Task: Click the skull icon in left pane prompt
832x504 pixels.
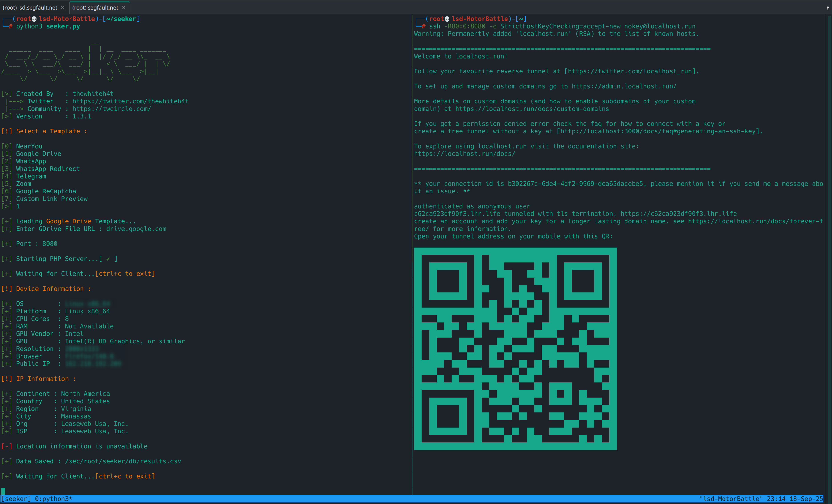Action: (x=34, y=19)
